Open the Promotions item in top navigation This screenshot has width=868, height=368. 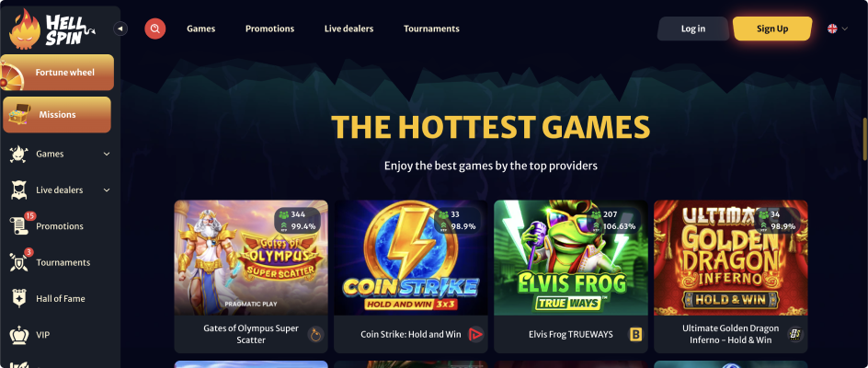click(x=269, y=29)
